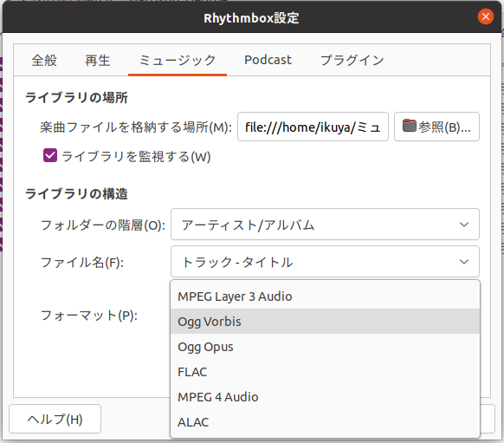Switch to the 全般 tab
Screen dimensions: 504x443
point(44,60)
